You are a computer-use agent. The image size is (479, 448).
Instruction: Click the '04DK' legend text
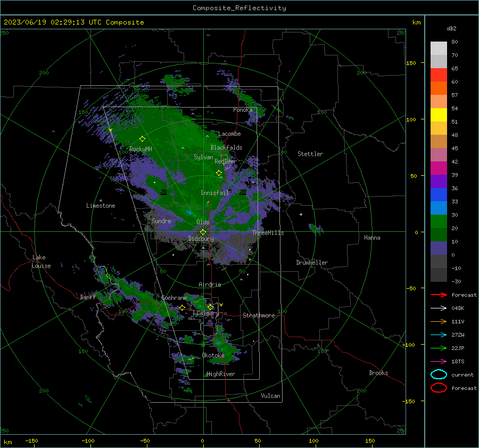click(x=458, y=308)
